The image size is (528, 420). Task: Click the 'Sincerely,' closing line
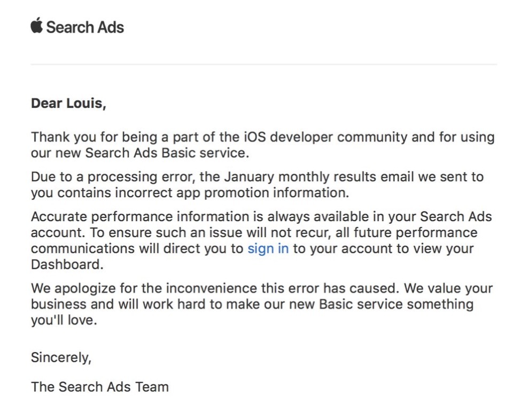coord(61,357)
